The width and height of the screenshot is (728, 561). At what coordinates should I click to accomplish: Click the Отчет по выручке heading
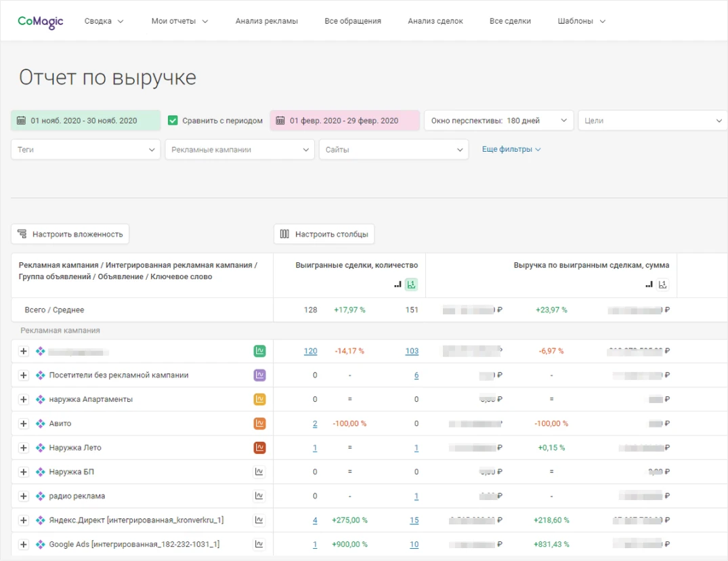tap(107, 77)
